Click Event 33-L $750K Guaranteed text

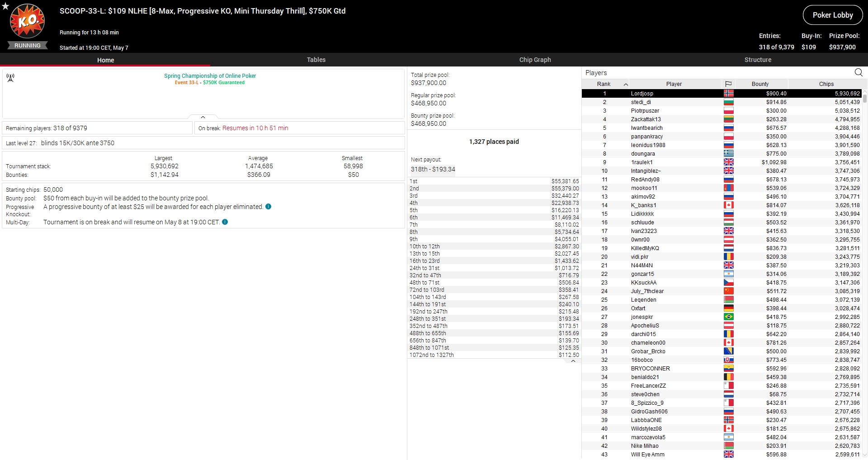210,83
